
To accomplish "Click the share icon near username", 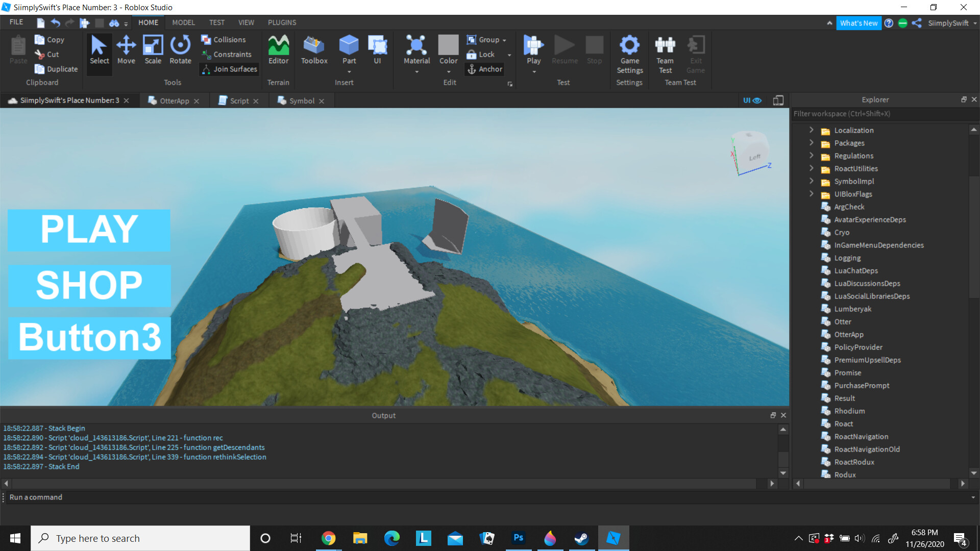I will (x=917, y=23).
